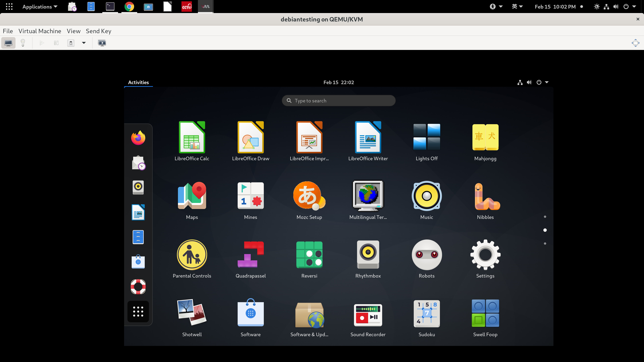The image size is (644, 362).
Task: Go to first app grid page dot
Action: (545, 217)
